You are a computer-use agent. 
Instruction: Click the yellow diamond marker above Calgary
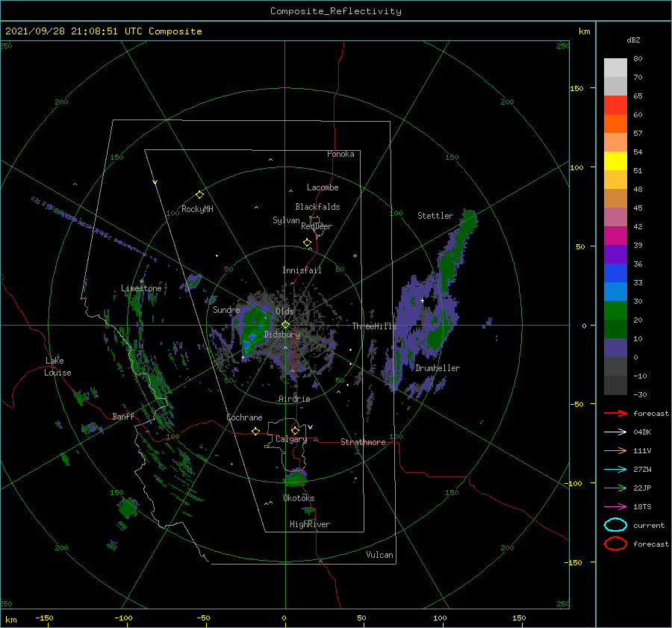(295, 430)
